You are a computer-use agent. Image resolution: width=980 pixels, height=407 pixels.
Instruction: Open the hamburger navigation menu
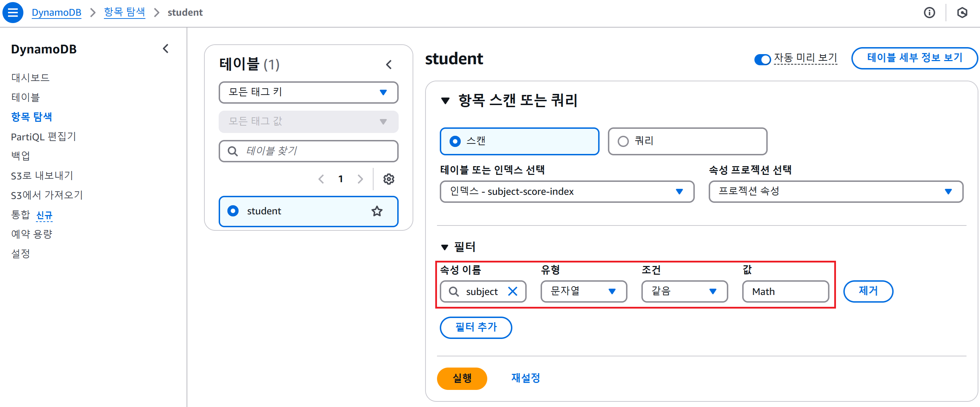pyautogui.click(x=13, y=13)
